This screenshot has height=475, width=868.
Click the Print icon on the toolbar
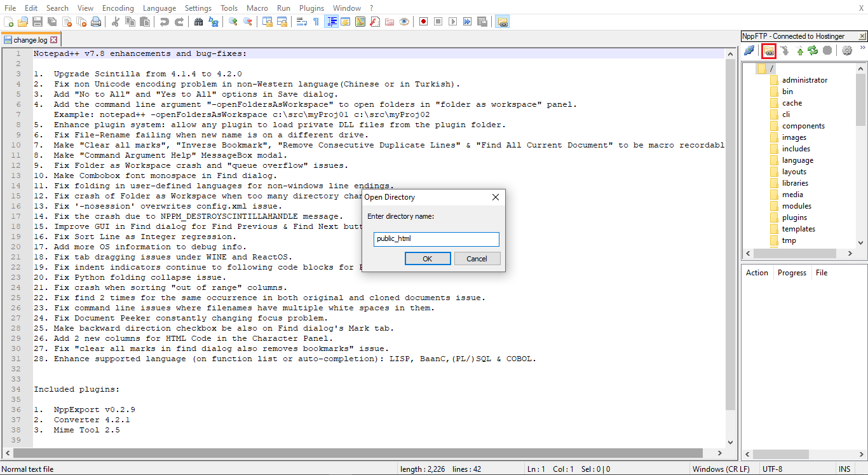pyautogui.click(x=97, y=21)
